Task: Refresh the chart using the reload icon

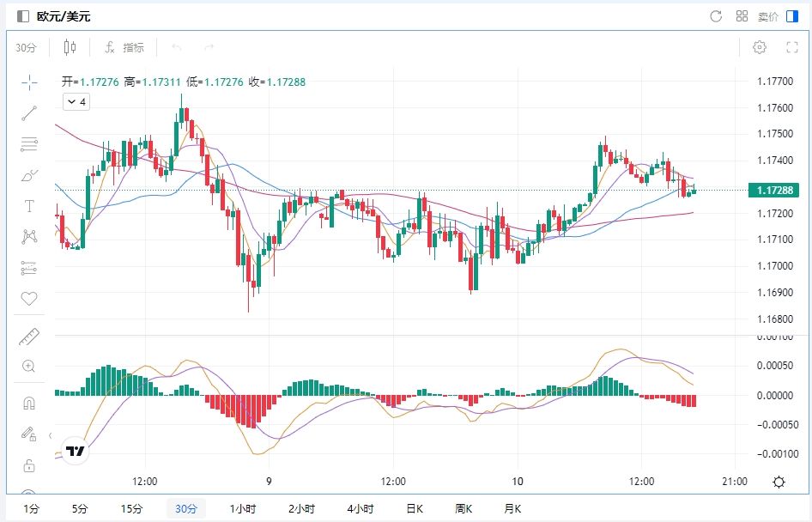Action: click(x=716, y=16)
